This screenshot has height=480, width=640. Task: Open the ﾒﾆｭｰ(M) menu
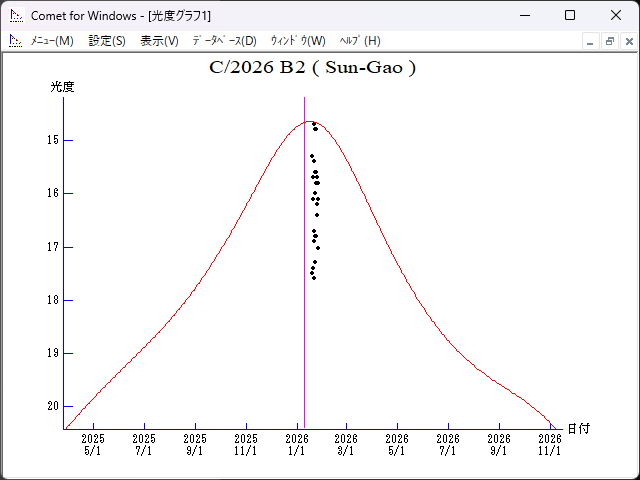(52, 41)
